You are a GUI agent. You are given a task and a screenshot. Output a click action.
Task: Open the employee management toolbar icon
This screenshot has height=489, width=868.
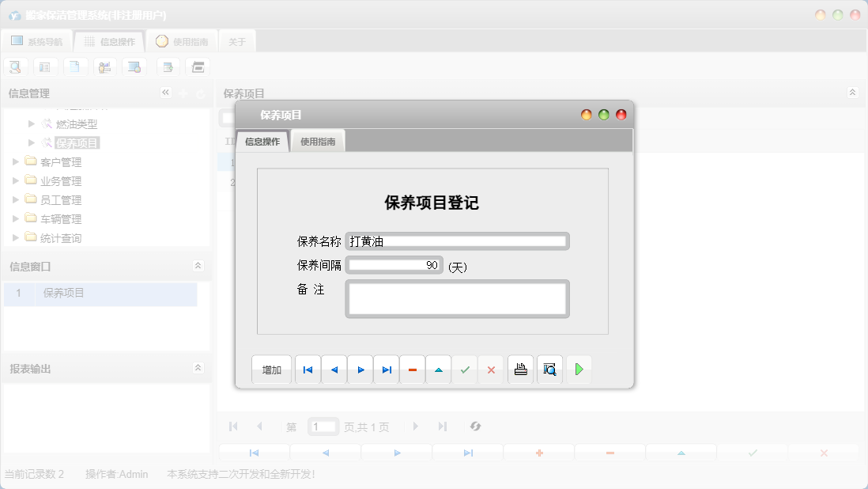(105, 66)
